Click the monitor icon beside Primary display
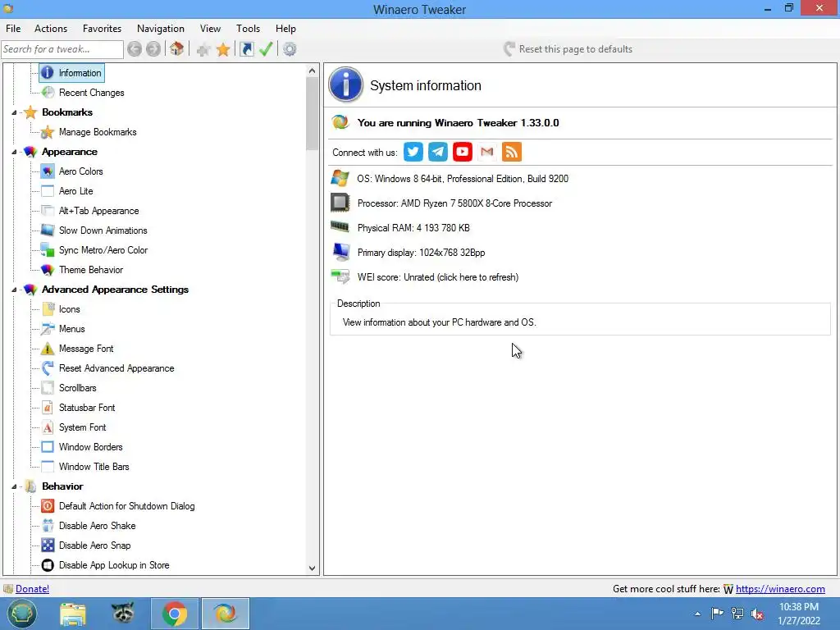Screen dimensions: 840x630 coord(340,252)
